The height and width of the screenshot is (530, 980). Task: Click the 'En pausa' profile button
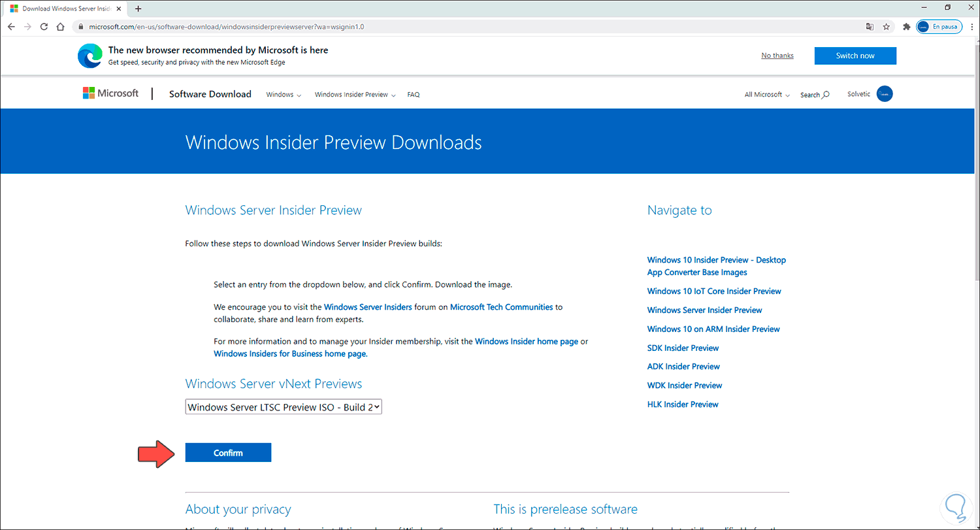[x=939, y=27]
